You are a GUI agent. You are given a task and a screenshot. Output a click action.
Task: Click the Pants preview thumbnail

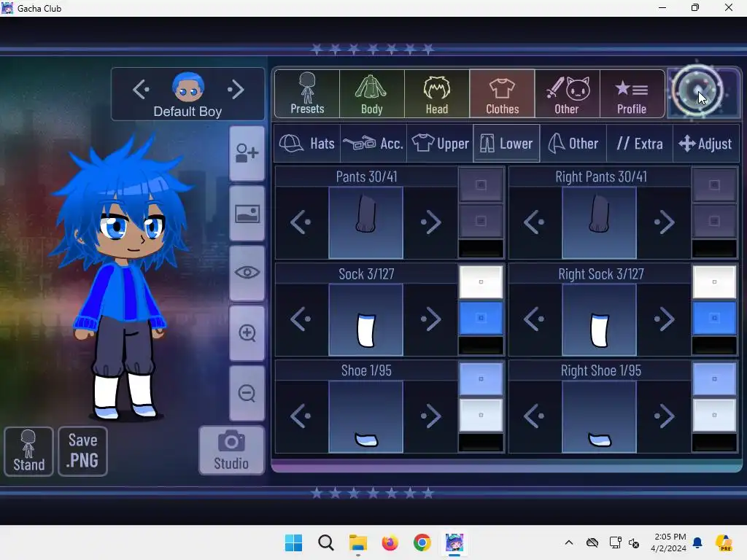(x=366, y=222)
